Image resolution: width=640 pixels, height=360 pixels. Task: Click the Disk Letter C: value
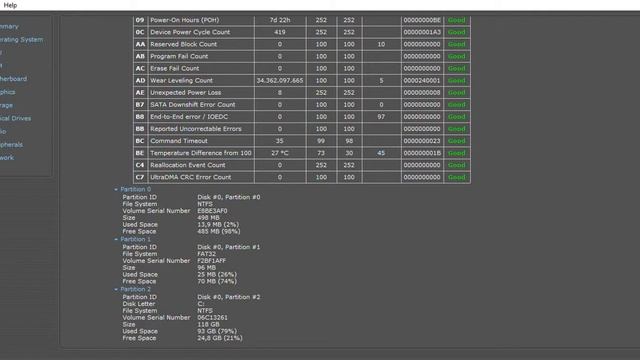200,304
